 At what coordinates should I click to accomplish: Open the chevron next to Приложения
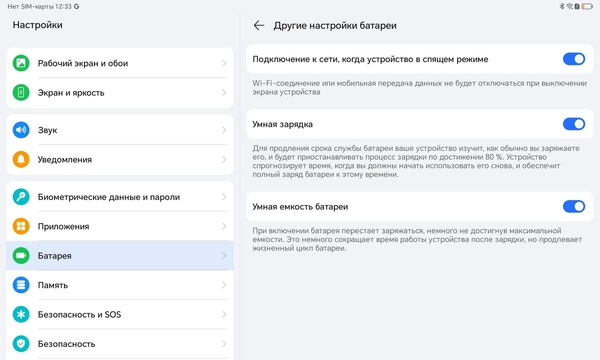(x=224, y=226)
